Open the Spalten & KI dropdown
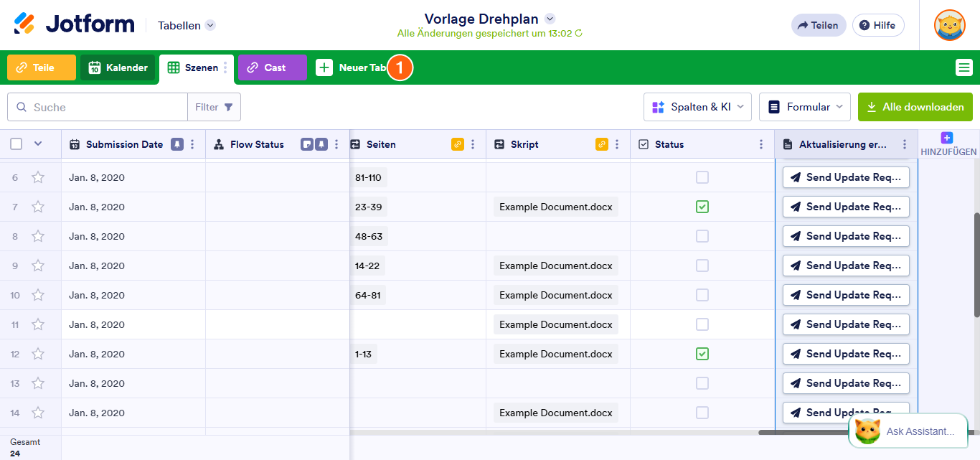This screenshot has width=980, height=460. pyautogui.click(x=697, y=107)
